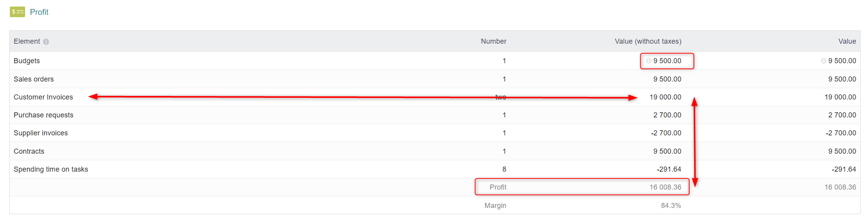Select the Contracts row
This screenshot has height=220, width=868.
coord(435,151)
